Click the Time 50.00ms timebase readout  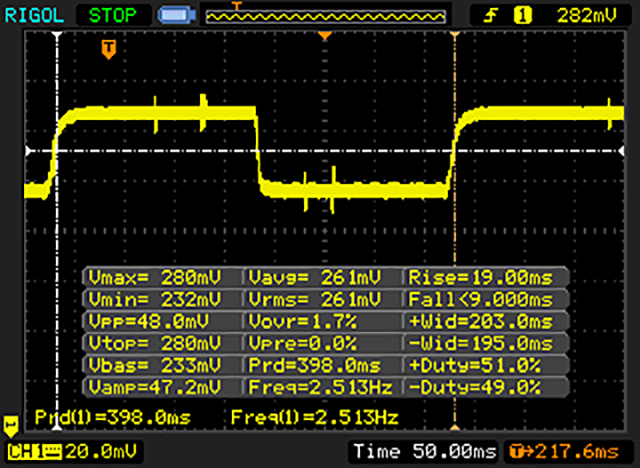pyautogui.click(x=425, y=452)
